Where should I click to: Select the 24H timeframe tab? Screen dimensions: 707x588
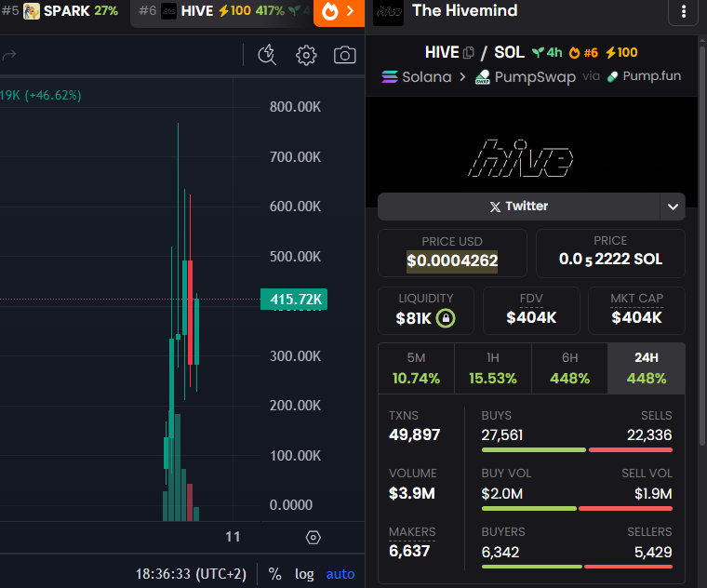(x=647, y=368)
